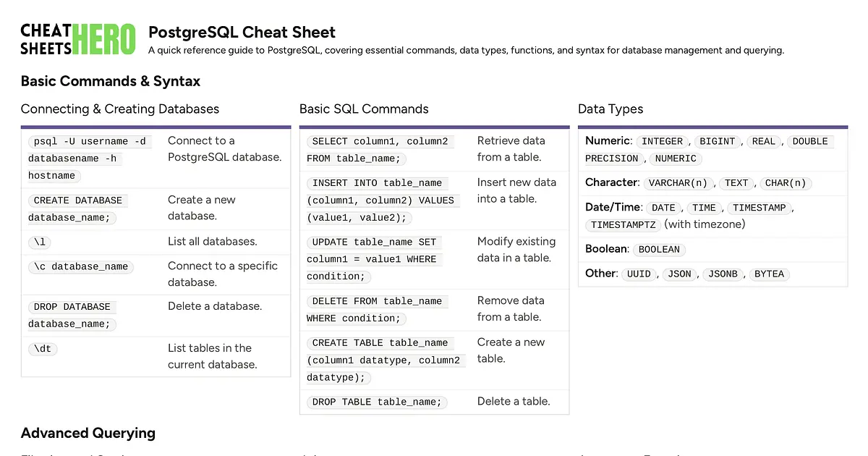Click the PostgreSQL Cheat Sheet title

[242, 33]
